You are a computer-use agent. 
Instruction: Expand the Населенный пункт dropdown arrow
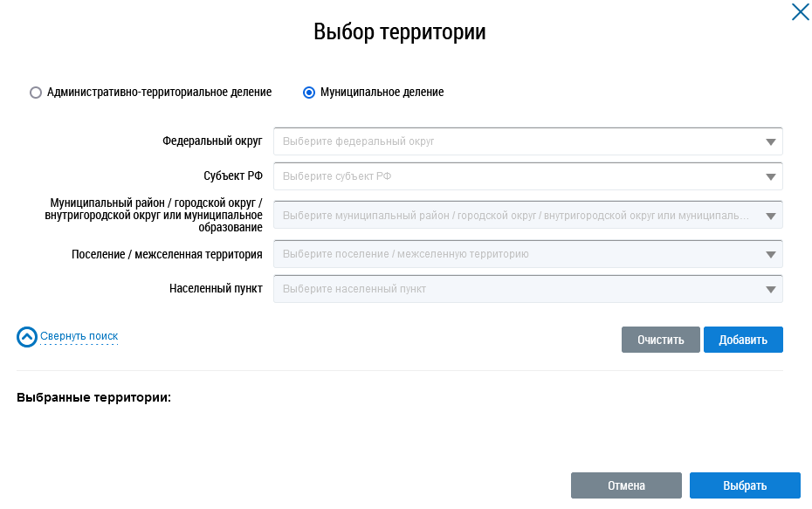coord(770,289)
